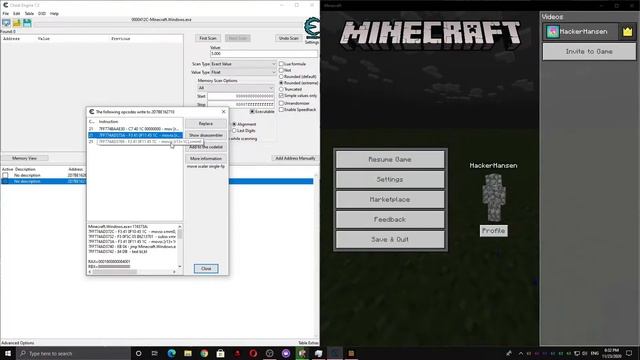The image size is (640, 360).
Task: Open the Windows Start menu
Action: pyautogui.click(x=8, y=353)
